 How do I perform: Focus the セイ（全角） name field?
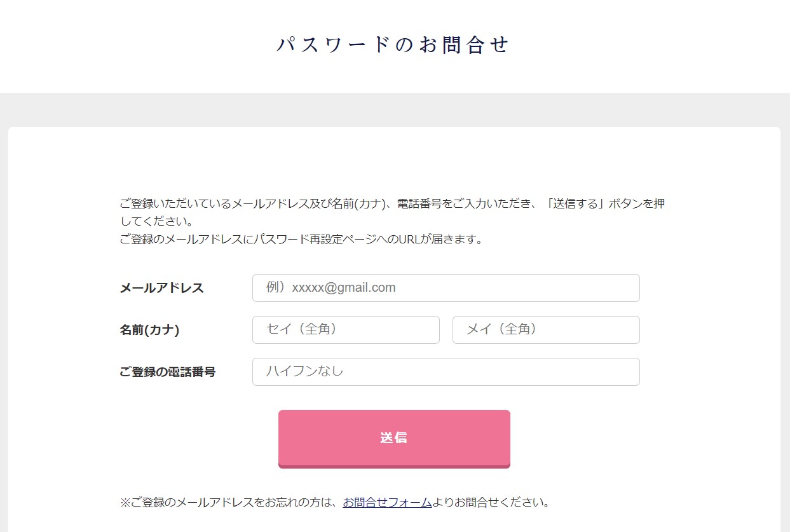pos(346,330)
